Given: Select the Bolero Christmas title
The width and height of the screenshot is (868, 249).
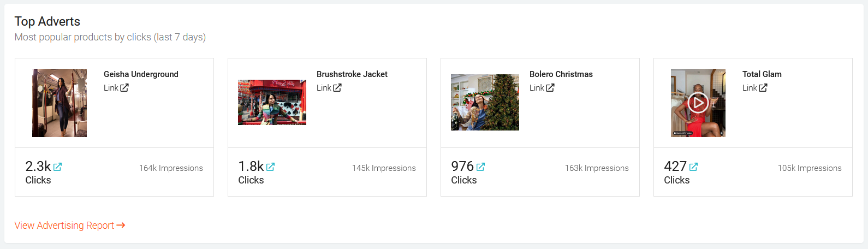Looking at the screenshot, I should click(561, 74).
